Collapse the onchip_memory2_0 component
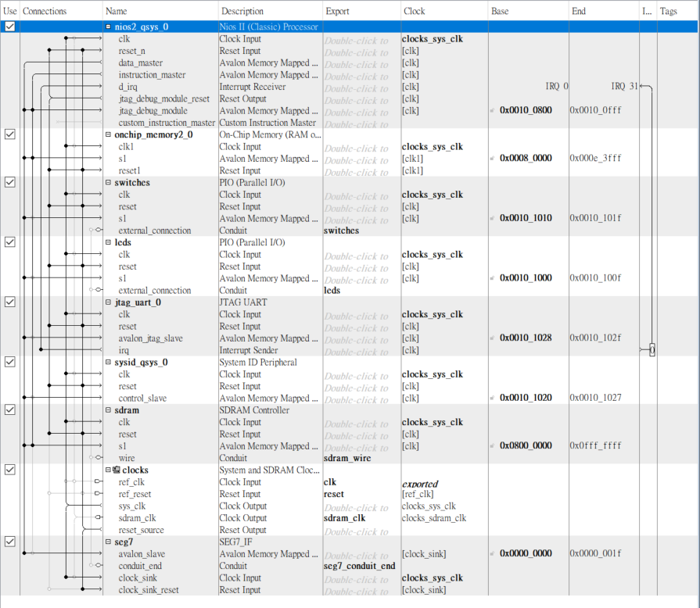The image size is (700, 608). 108,134
